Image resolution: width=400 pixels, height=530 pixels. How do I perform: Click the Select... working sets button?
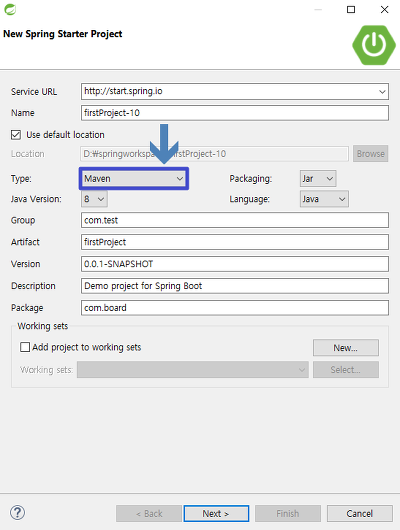pyautogui.click(x=346, y=370)
